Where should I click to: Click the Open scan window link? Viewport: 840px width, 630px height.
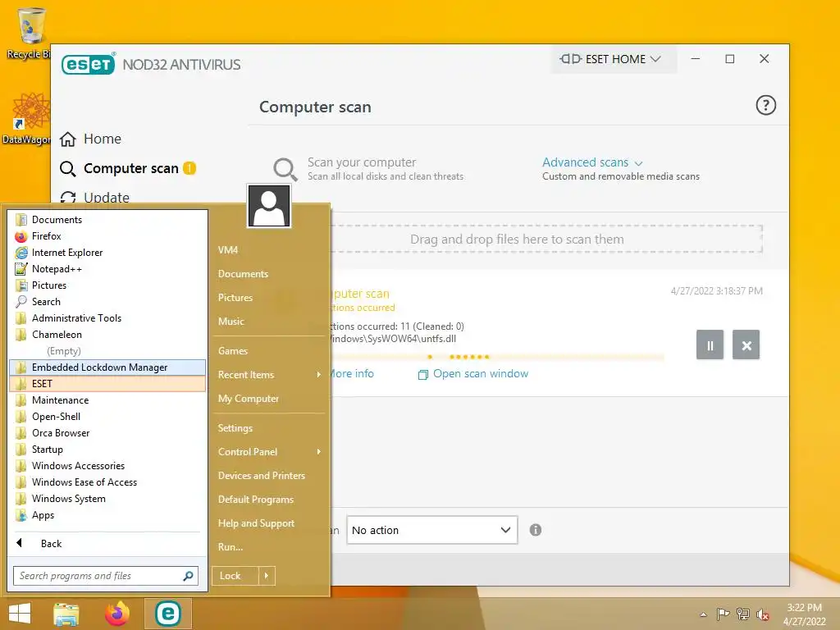pos(481,374)
